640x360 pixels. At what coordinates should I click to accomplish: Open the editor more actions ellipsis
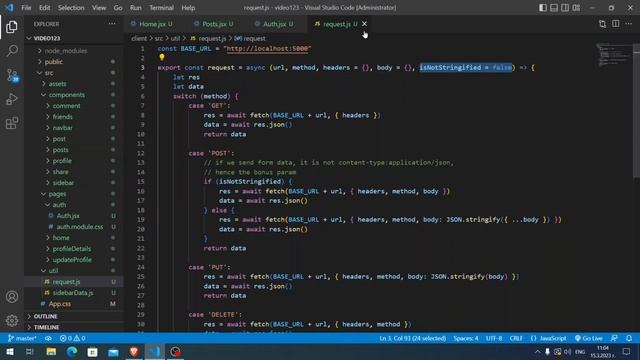629,24
